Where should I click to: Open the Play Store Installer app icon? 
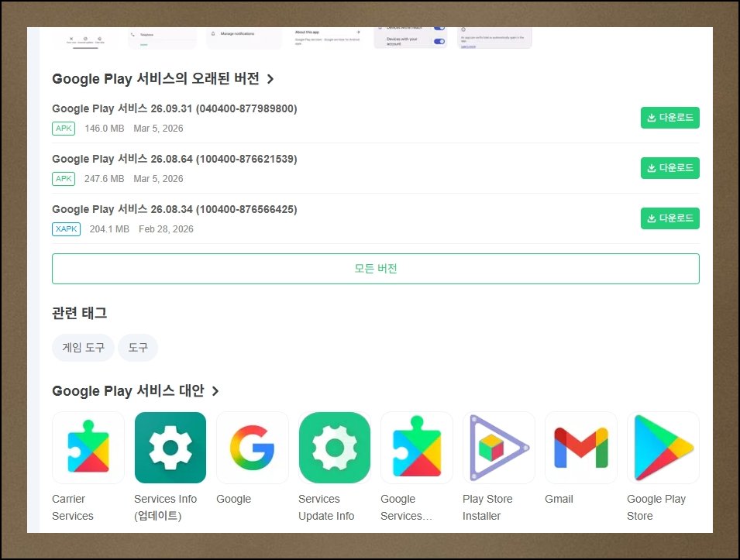coord(499,447)
